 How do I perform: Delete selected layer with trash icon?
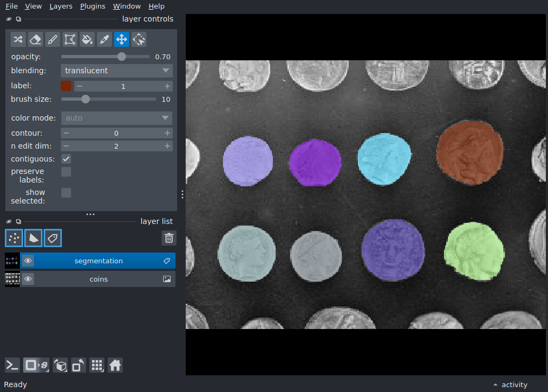point(169,238)
